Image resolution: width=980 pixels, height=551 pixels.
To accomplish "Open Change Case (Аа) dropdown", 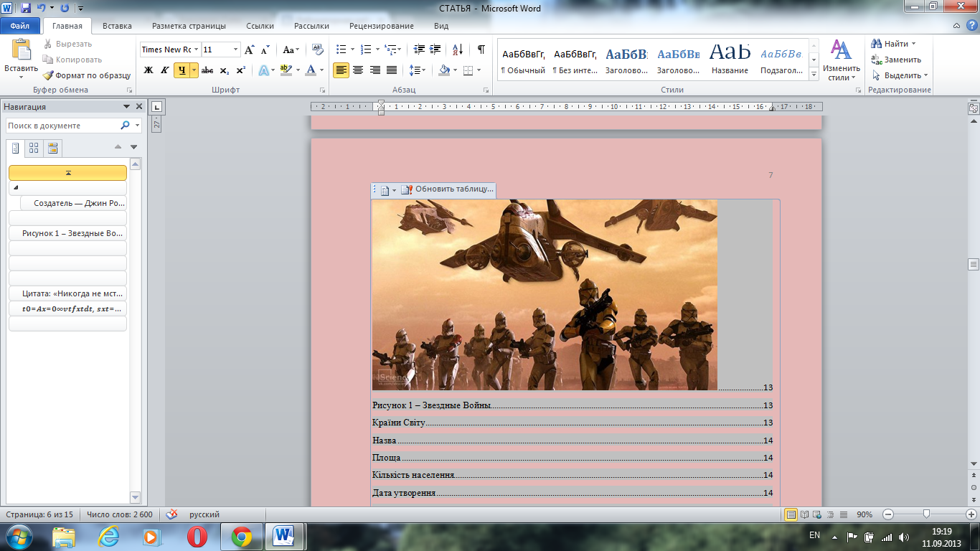I will coord(291,50).
